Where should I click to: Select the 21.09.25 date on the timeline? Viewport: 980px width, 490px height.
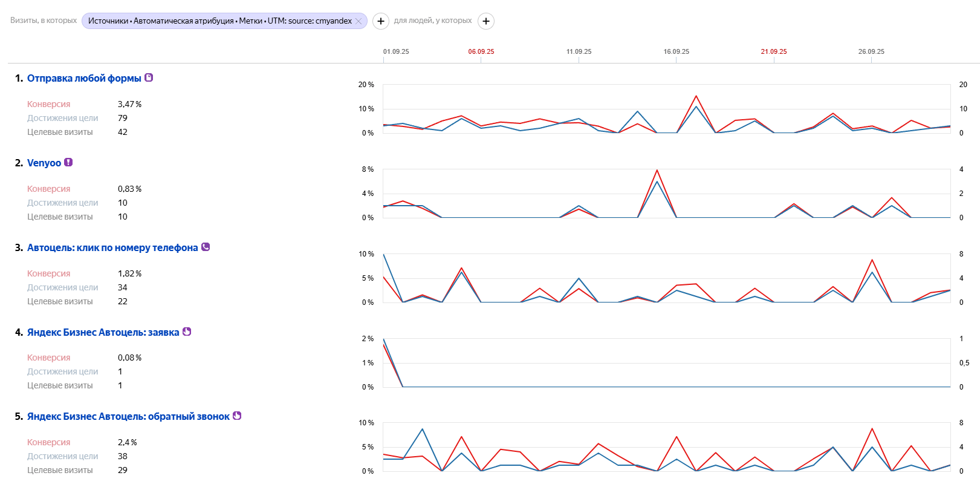pyautogui.click(x=774, y=51)
